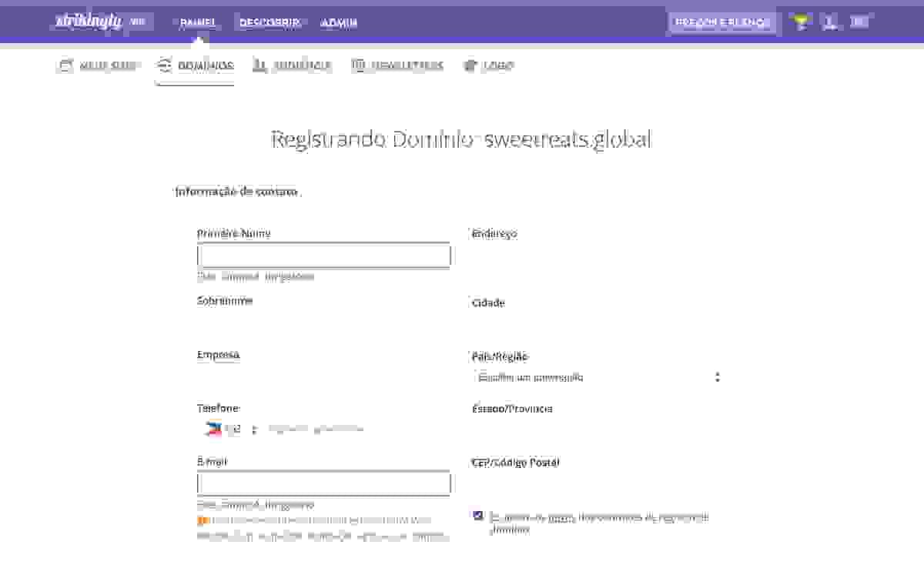924x575 pixels.
Task: Click the Meus Sites tab icon
Action: (x=65, y=65)
